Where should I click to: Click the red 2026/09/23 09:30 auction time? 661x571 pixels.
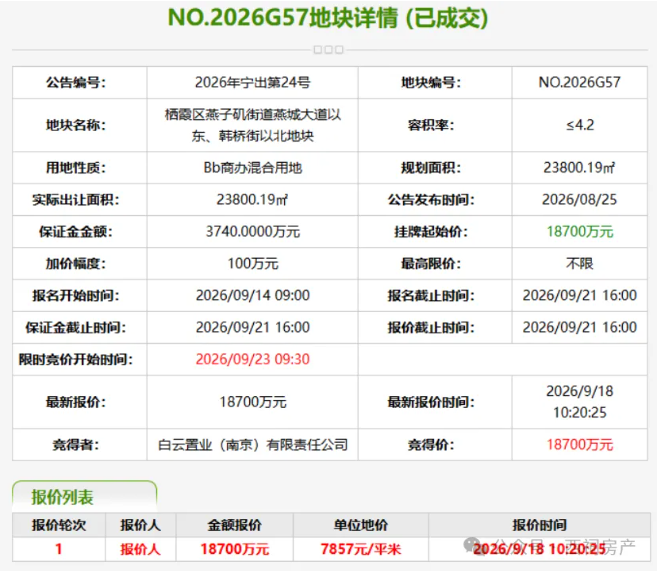point(253,359)
